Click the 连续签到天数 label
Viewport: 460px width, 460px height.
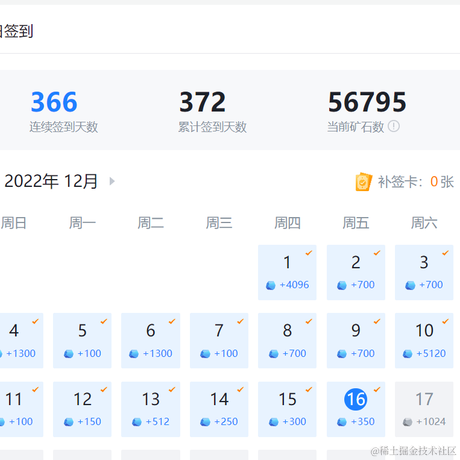[x=64, y=127]
